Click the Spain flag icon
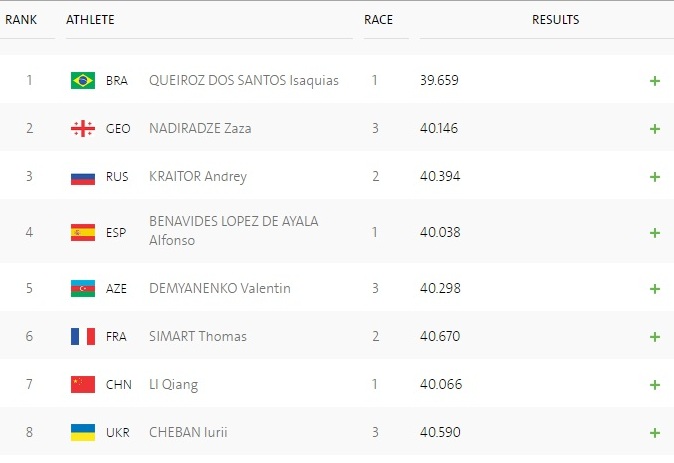This screenshot has width=674, height=463. pyautogui.click(x=83, y=233)
